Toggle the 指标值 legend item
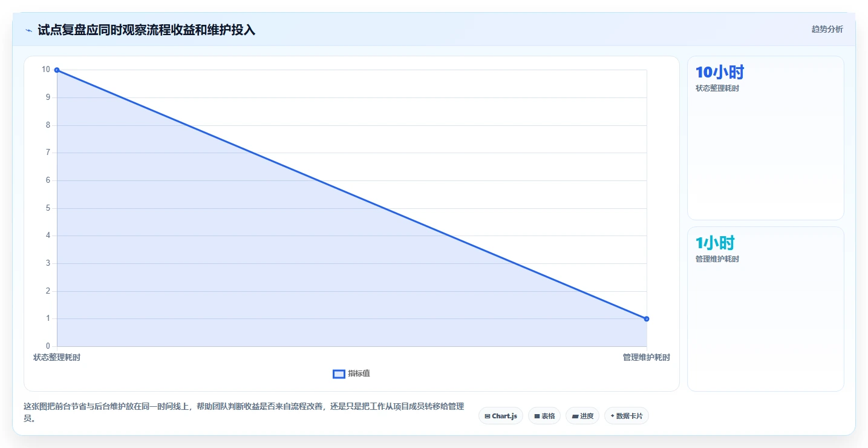Screen dimensions: 868x448 click(351, 374)
